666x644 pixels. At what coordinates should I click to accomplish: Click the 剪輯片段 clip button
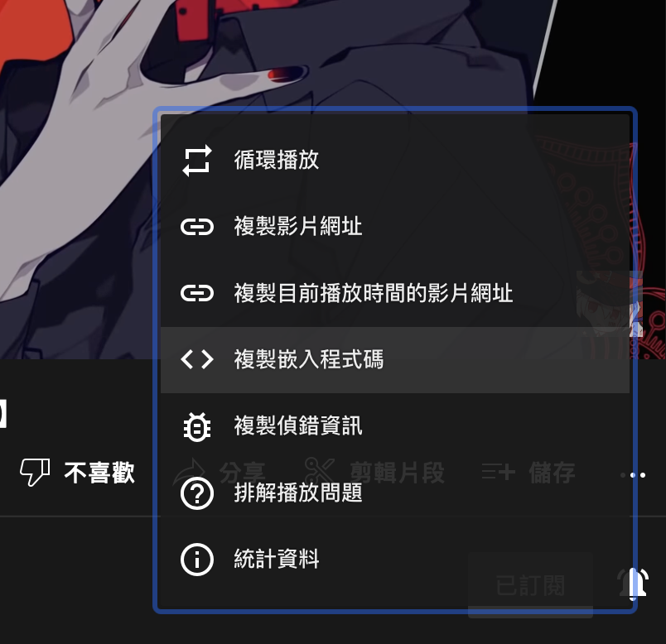click(x=374, y=473)
